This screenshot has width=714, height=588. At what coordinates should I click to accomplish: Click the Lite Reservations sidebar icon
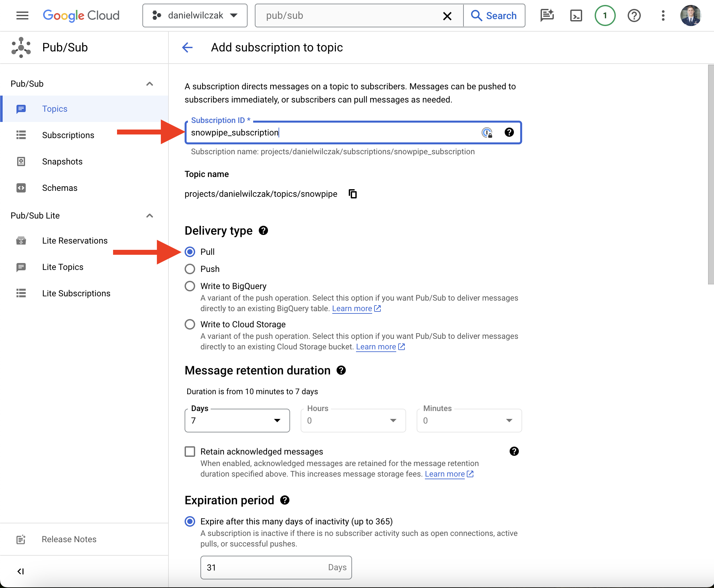pyautogui.click(x=21, y=241)
